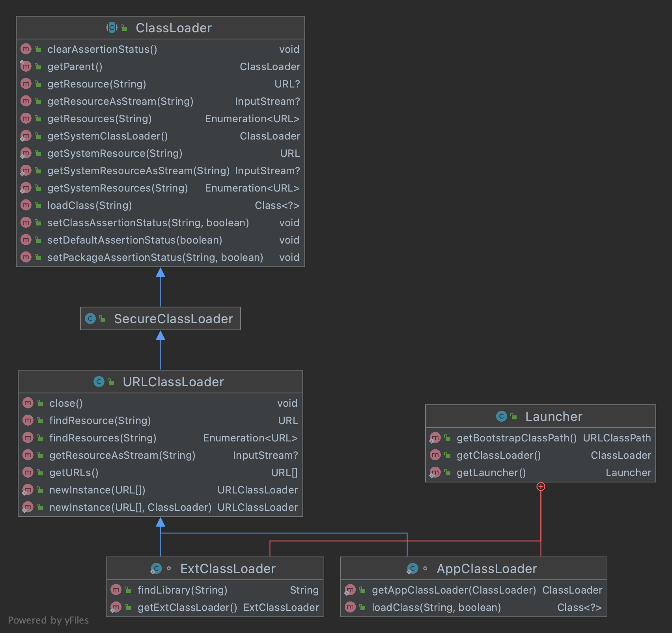
Task: Select the setPackageAssertionStatus(String, boolean) row
Action: (161, 257)
